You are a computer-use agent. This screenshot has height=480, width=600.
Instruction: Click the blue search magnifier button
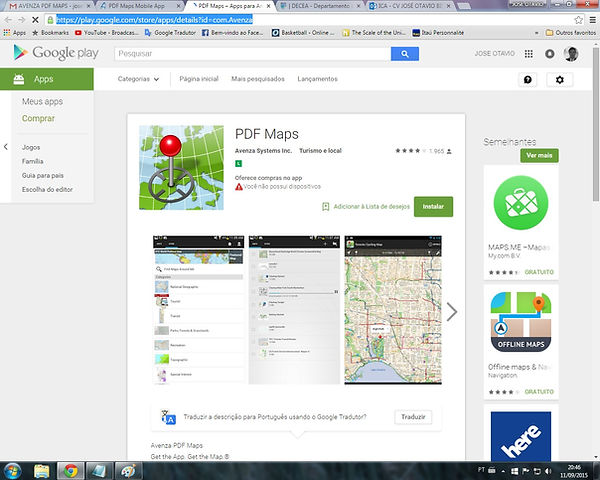404,54
